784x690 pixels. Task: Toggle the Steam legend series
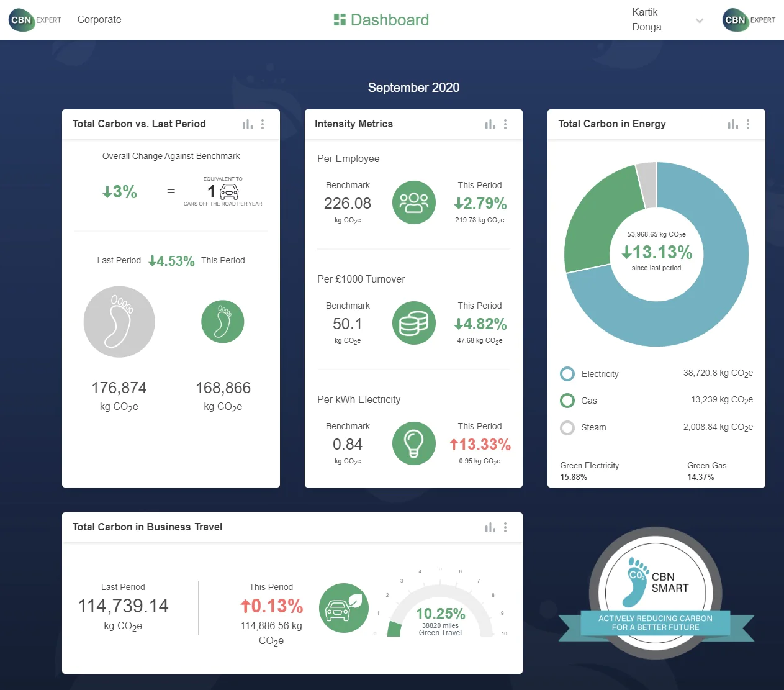click(x=567, y=427)
